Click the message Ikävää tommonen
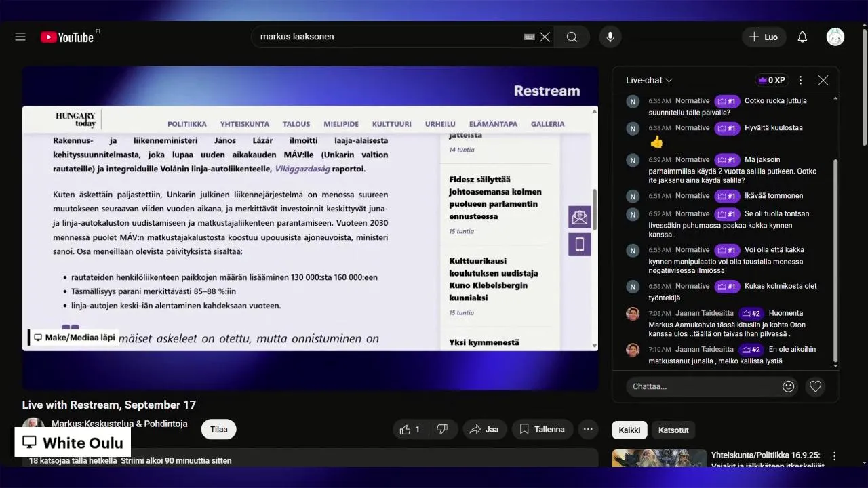This screenshot has height=488, width=868. [x=774, y=196]
